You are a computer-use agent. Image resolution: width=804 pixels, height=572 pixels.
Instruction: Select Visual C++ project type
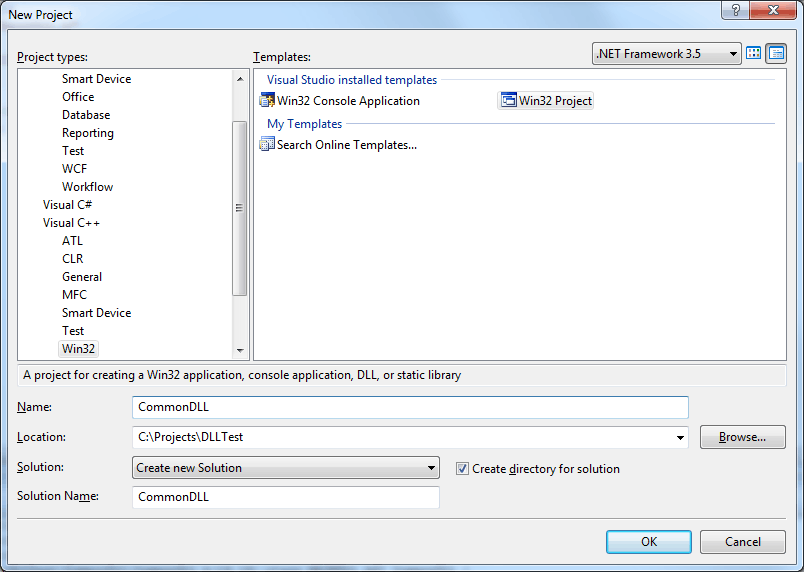(71, 223)
